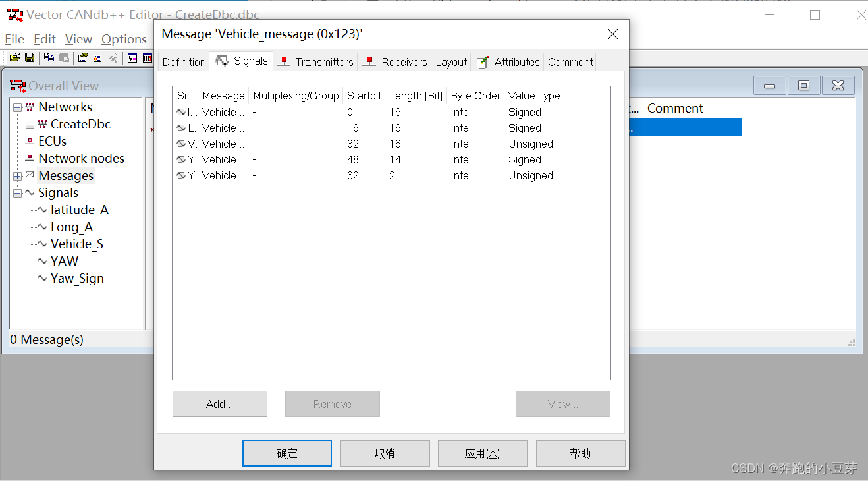Switch to the Definition tab
This screenshot has width=868, height=481.
point(184,62)
